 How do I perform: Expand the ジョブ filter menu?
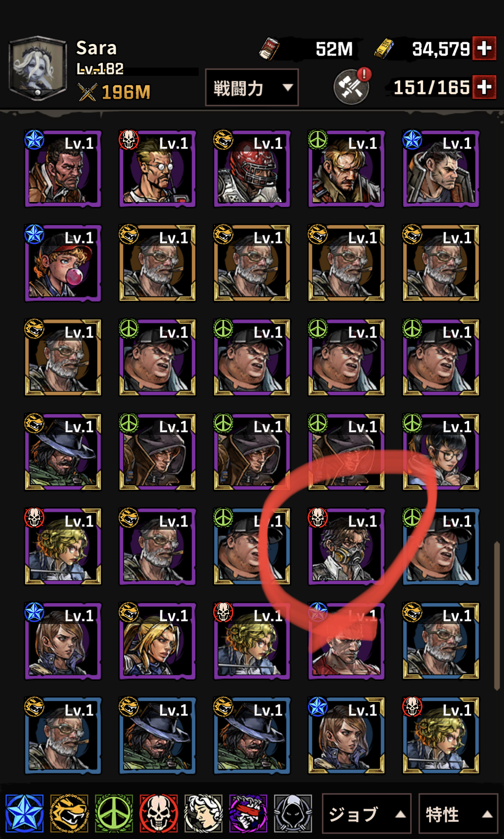click(x=367, y=814)
